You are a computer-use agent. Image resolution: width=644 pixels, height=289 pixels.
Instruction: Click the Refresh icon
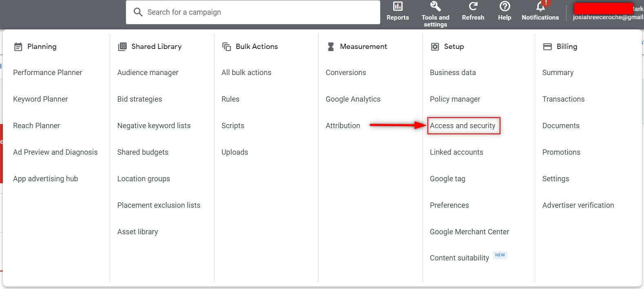click(473, 6)
